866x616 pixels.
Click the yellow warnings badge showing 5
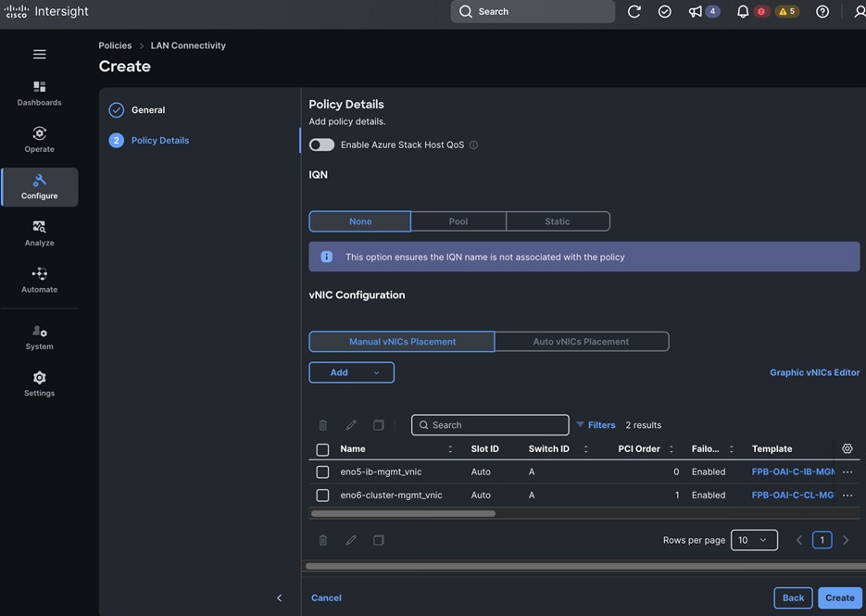click(x=787, y=12)
